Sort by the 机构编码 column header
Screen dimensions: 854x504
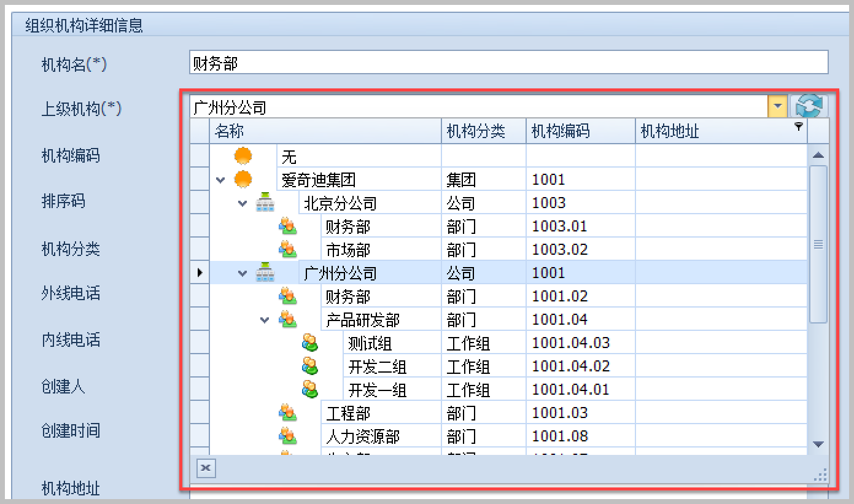[581, 131]
